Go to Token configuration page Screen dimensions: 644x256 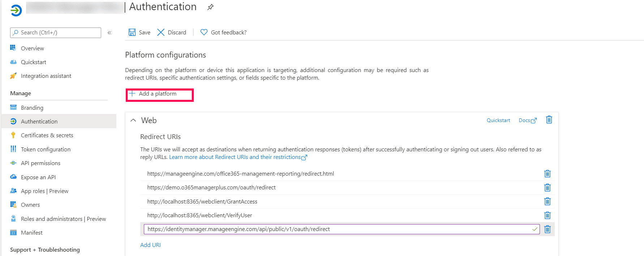click(x=46, y=150)
